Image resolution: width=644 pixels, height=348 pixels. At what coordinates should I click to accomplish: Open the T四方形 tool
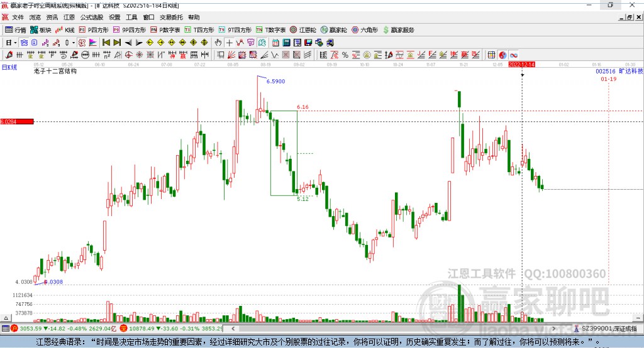199,30
